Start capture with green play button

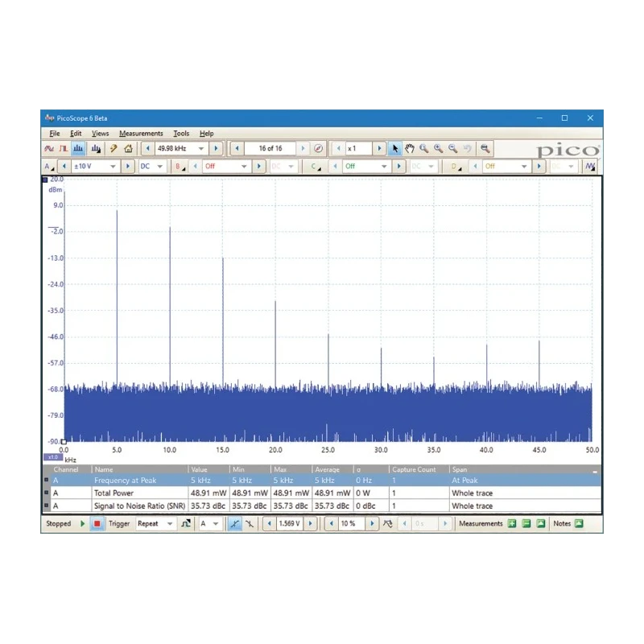pyautogui.click(x=83, y=524)
